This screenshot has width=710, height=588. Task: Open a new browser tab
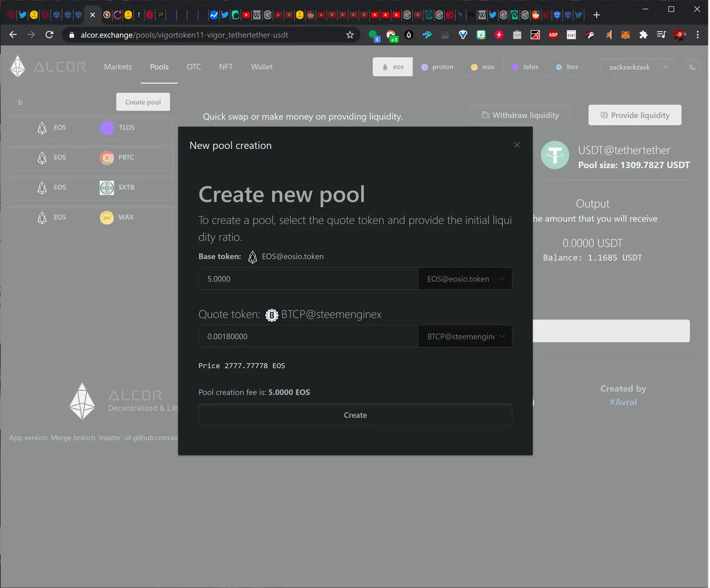(x=597, y=15)
